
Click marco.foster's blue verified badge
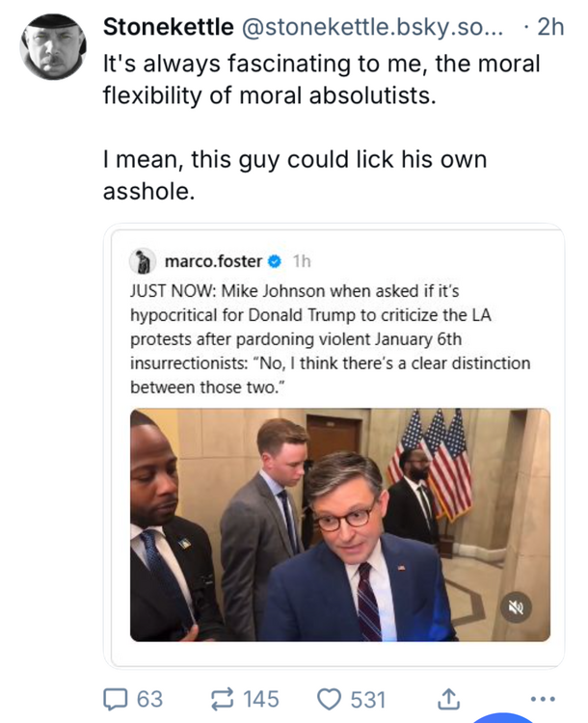tap(274, 261)
